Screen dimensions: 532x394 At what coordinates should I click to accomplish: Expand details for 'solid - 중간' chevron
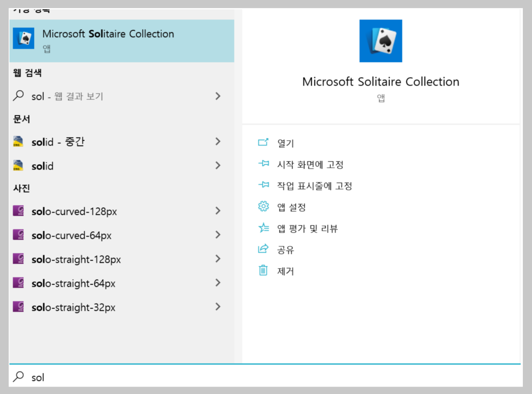(x=218, y=142)
